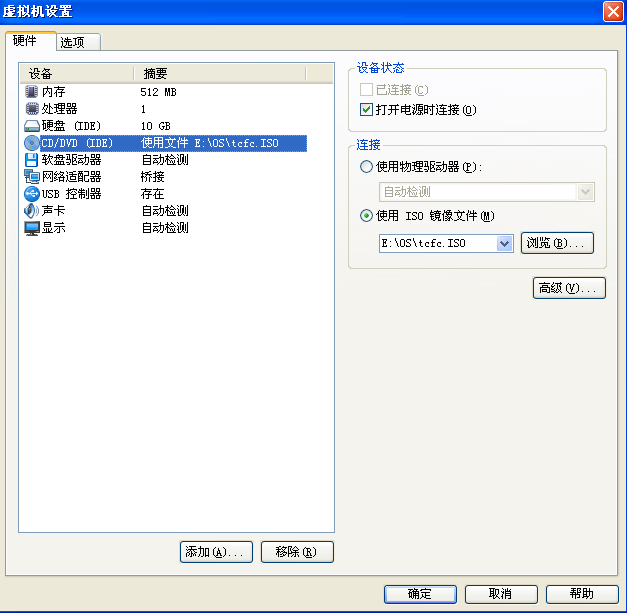The image size is (627, 613).
Task: Close the 虚拟机设置 dialog window
Action: (x=613, y=12)
